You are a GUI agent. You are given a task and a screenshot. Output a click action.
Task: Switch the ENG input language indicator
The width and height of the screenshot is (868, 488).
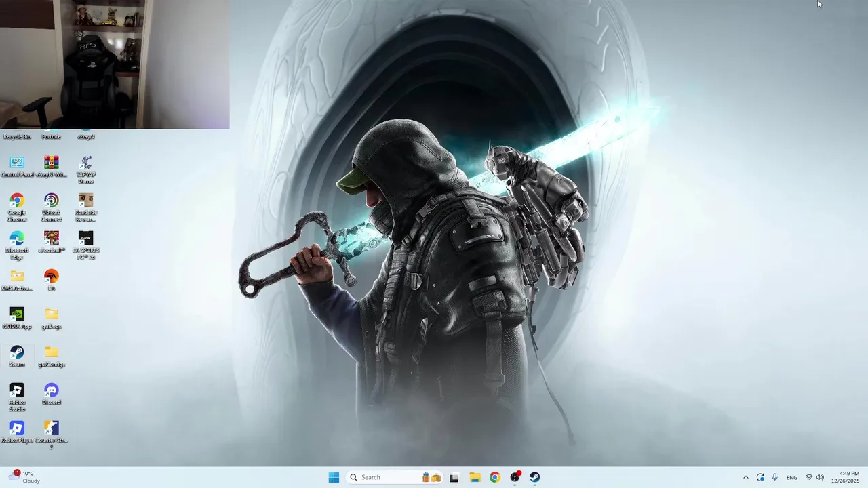(792, 478)
